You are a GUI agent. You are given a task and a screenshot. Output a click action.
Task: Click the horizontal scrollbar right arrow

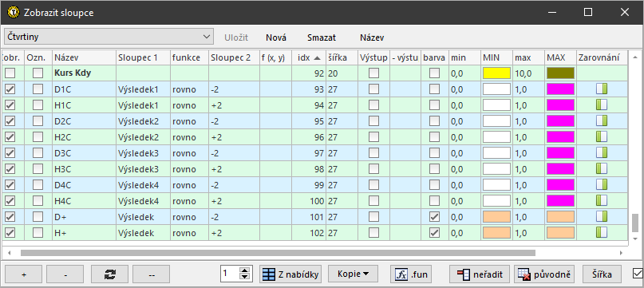[622, 253]
